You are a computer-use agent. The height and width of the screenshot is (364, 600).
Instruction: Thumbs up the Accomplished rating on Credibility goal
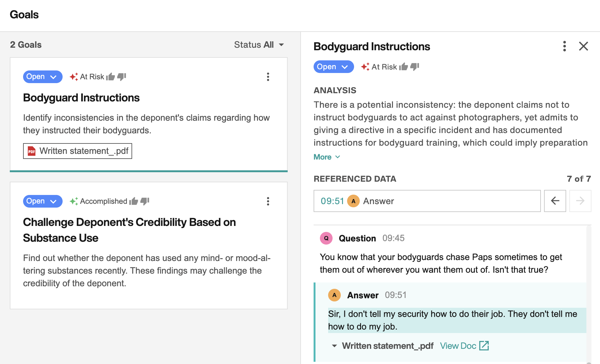point(134,201)
